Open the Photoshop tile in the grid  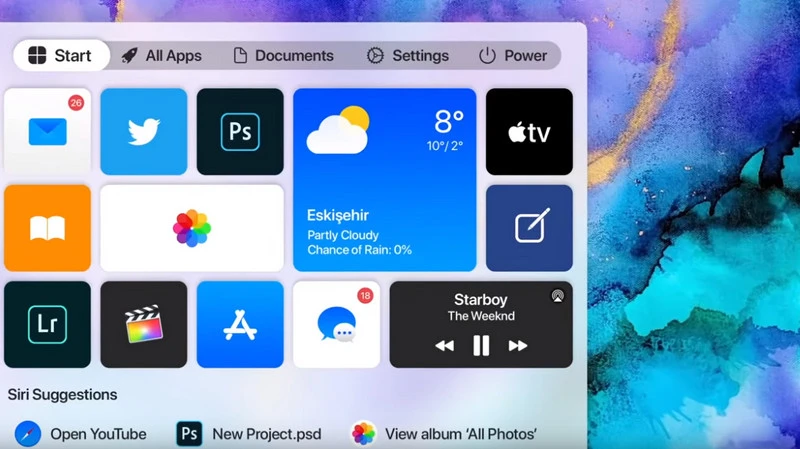coord(240,132)
